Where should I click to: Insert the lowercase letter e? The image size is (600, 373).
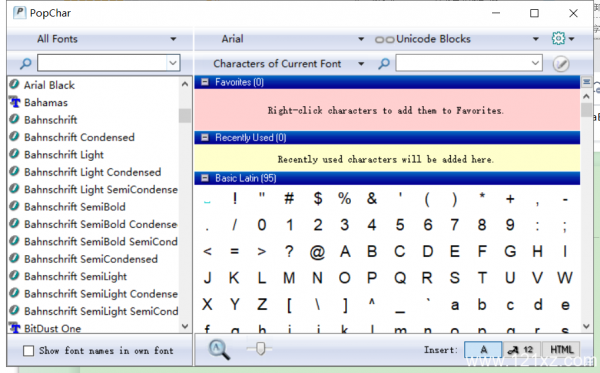(x=565, y=305)
